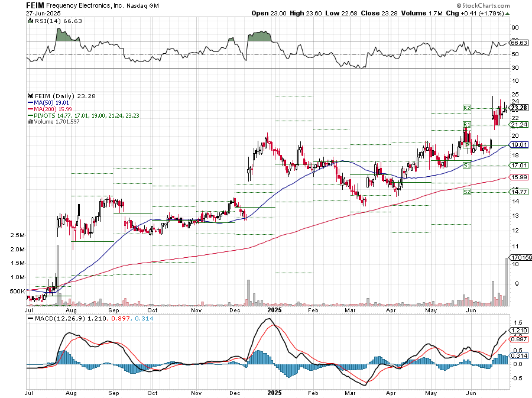Click the 30 level on RSI scale
Image resolution: width=532 pixels, height=398 pixels.
(x=515, y=68)
